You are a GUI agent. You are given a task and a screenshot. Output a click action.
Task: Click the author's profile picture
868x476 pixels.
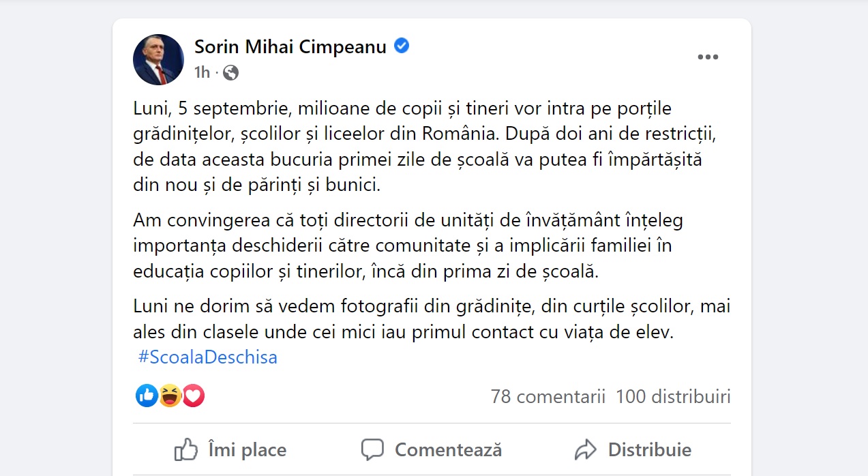point(158,59)
